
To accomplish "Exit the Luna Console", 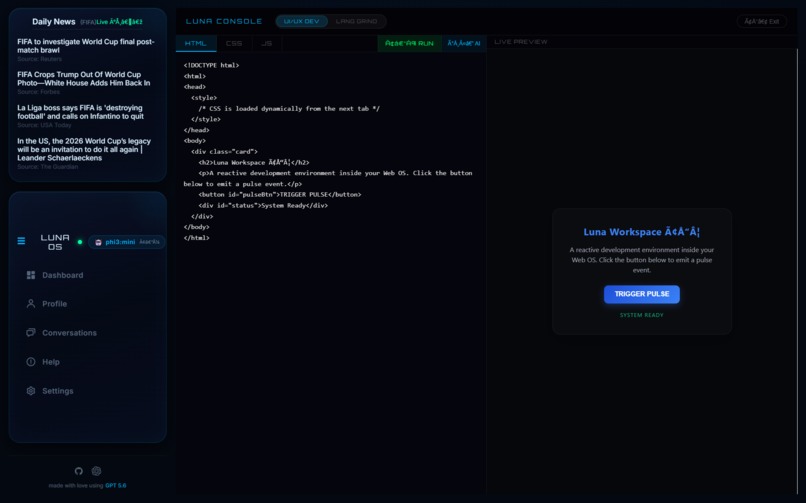I will [762, 22].
